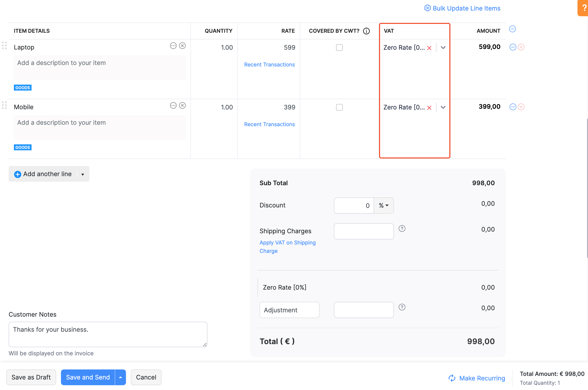Open the VAT dropdown on the Mobile row
The height and width of the screenshot is (390, 588).
(443, 108)
